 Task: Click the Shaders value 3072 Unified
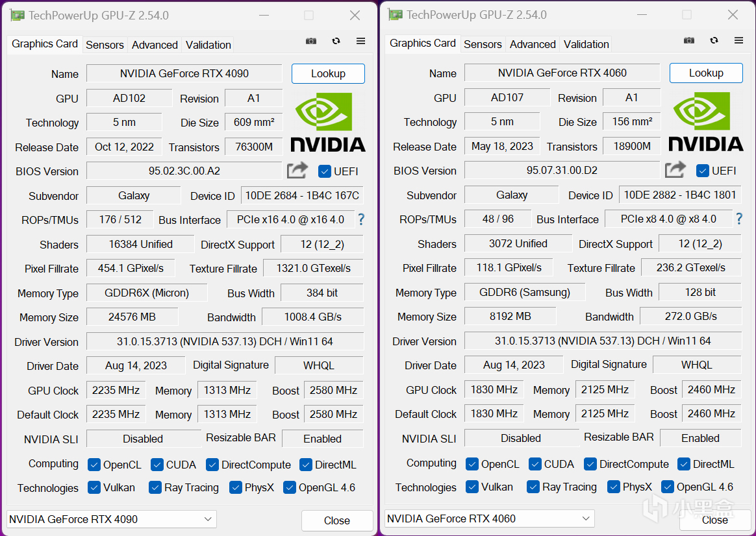pyautogui.click(x=519, y=244)
